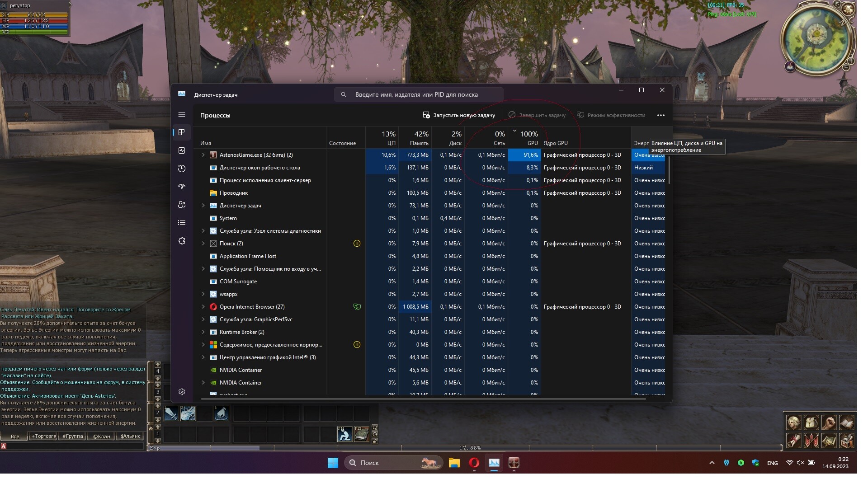This screenshot has height=488, width=868.
Task: Open Windows Start menu
Action: (333, 463)
